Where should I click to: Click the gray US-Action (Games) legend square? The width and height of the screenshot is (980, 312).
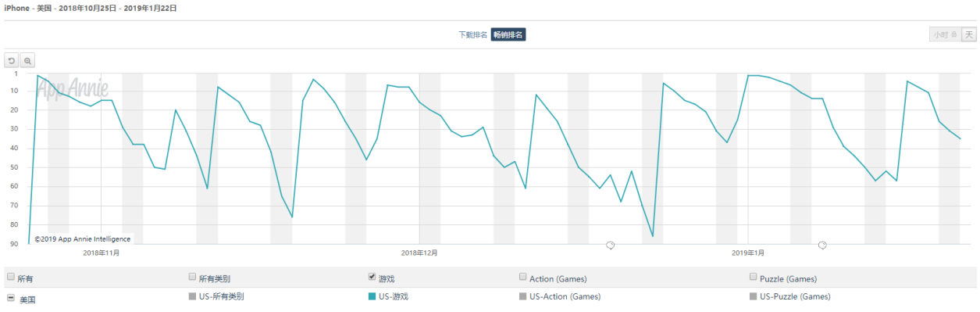click(523, 296)
